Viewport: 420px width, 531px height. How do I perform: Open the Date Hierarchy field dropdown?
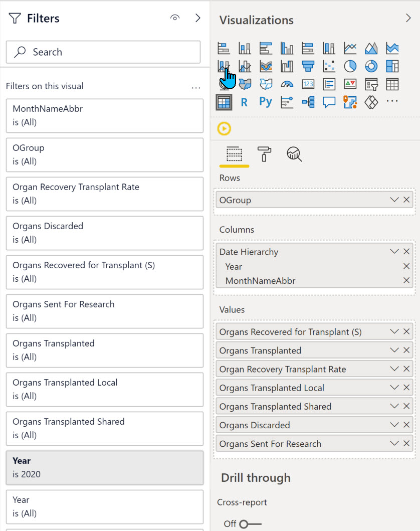click(x=394, y=251)
